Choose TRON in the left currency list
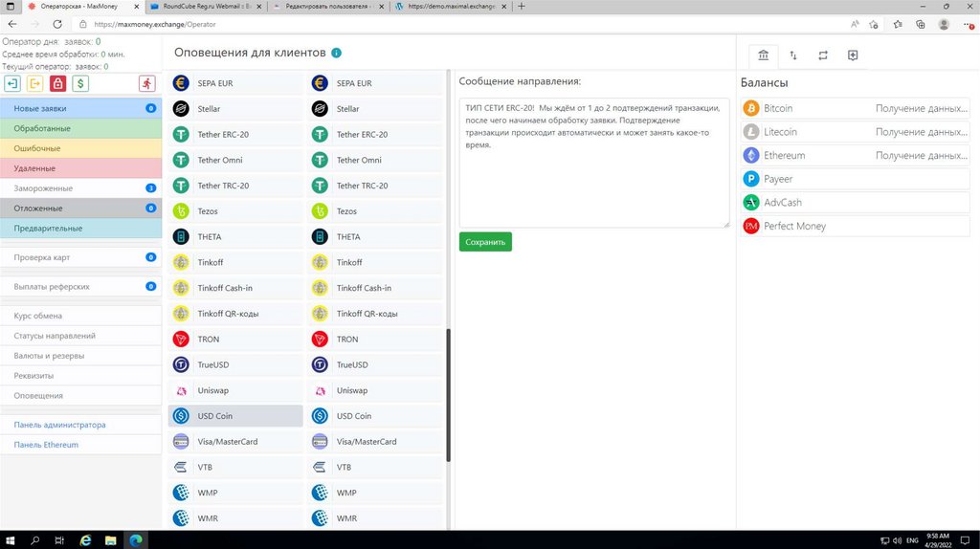 click(235, 340)
